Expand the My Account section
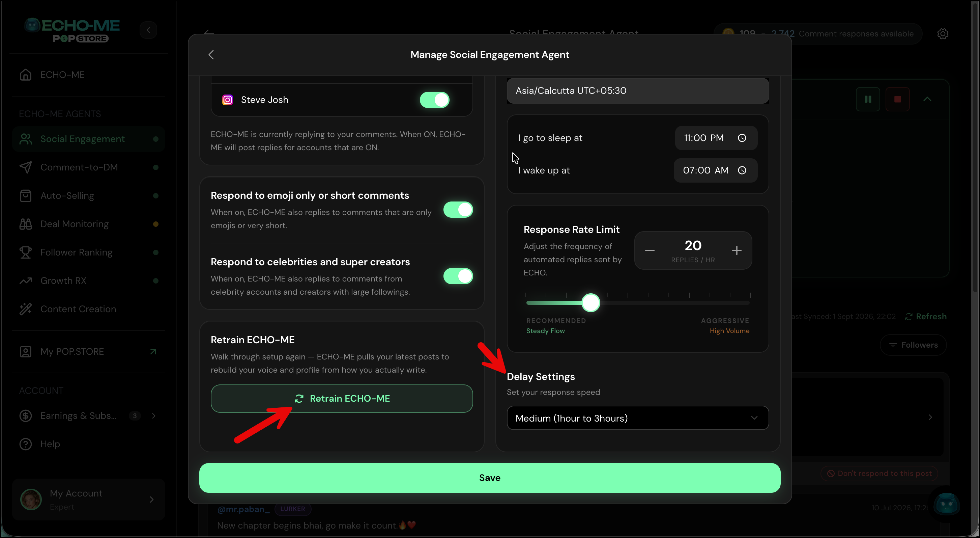This screenshot has height=538, width=980. [89, 499]
